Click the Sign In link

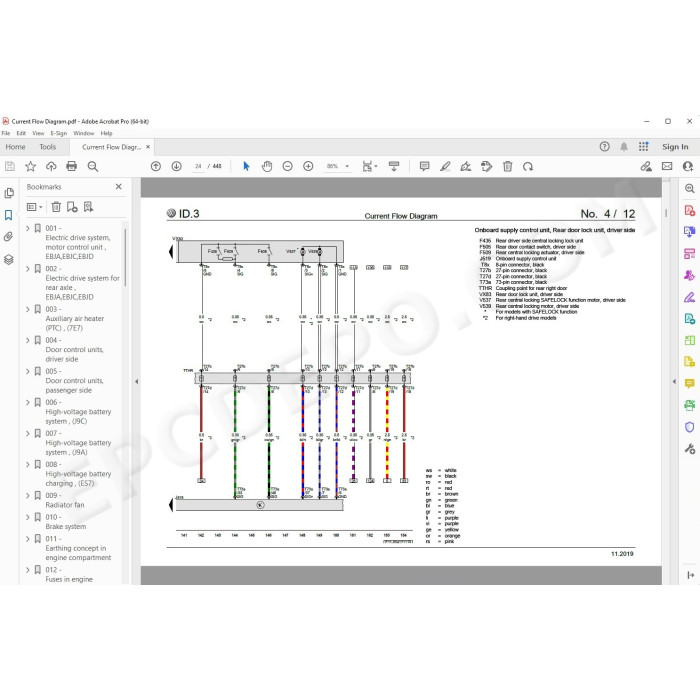(675, 146)
